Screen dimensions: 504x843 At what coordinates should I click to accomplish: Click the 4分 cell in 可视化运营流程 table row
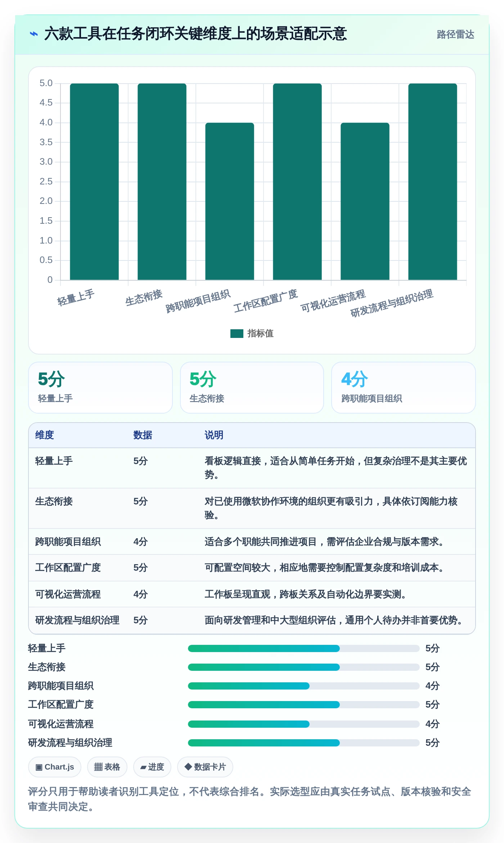[141, 594]
